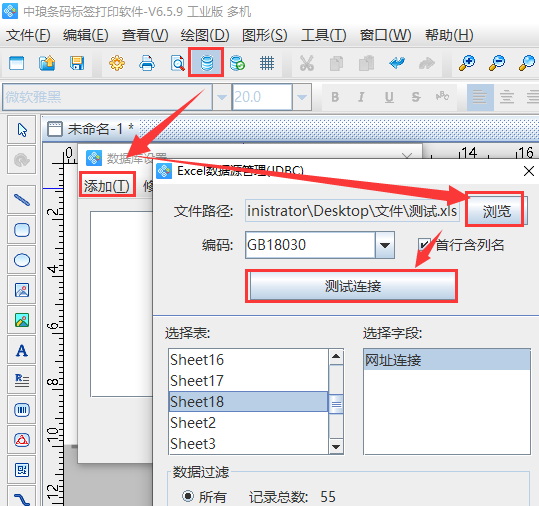The width and height of the screenshot is (539, 506).
Task: Click the zoom in magnifier icon
Action: 467,63
